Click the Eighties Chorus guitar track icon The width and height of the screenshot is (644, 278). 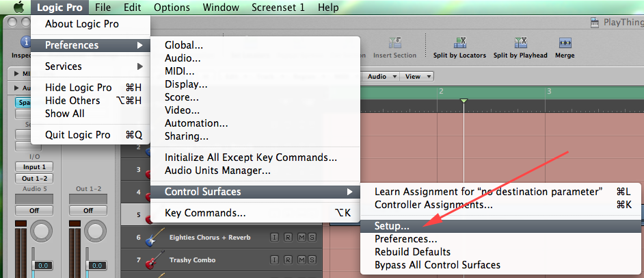pyautogui.click(x=150, y=238)
